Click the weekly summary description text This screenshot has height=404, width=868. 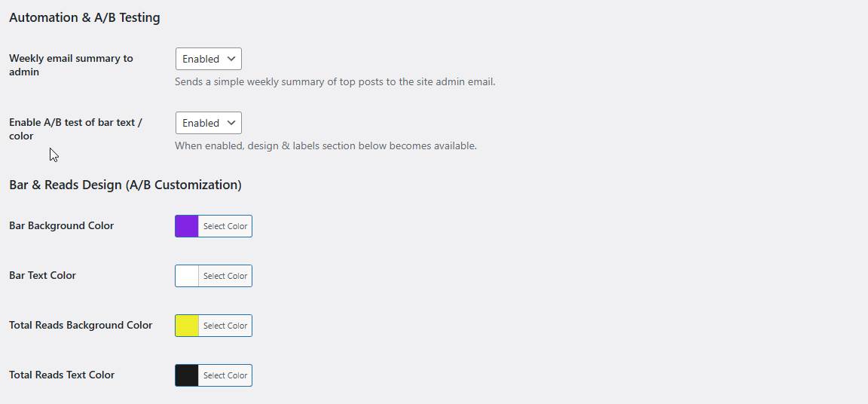335,81
